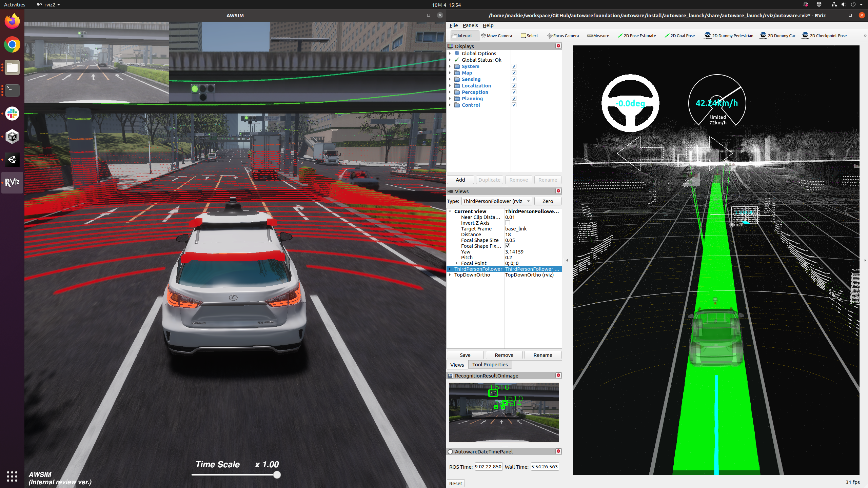Activate the Measure tool
The width and height of the screenshot is (868, 488).
pyautogui.click(x=598, y=36)
